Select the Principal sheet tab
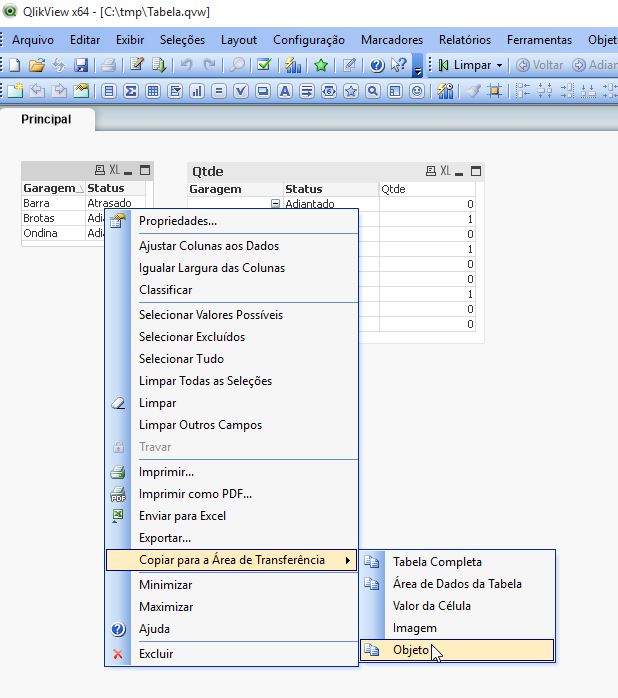The width and height of the screenshot is (618, 698). [x=46, y=119]
